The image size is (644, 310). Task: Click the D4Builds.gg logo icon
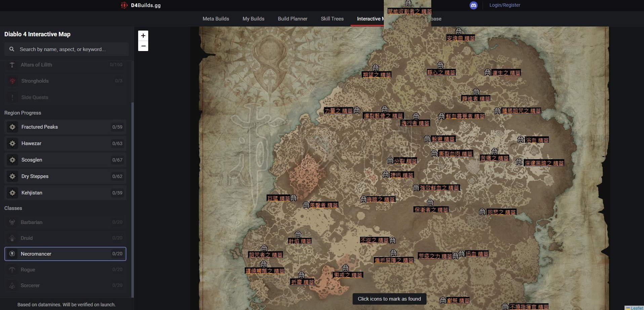tap(124, 5)
